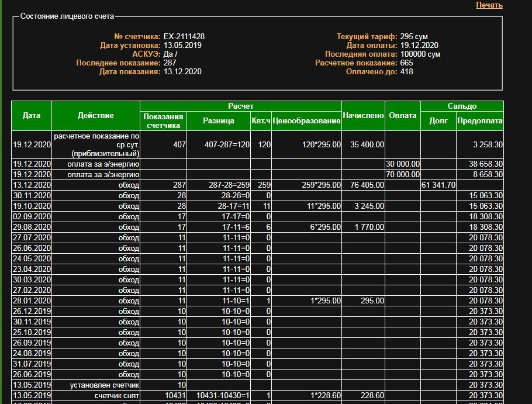Select the 70 000.00 payment cell

402,174
